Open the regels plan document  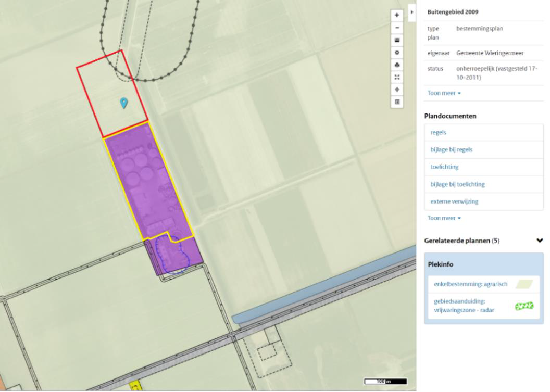pyautogui.click(x=438, y=132)
